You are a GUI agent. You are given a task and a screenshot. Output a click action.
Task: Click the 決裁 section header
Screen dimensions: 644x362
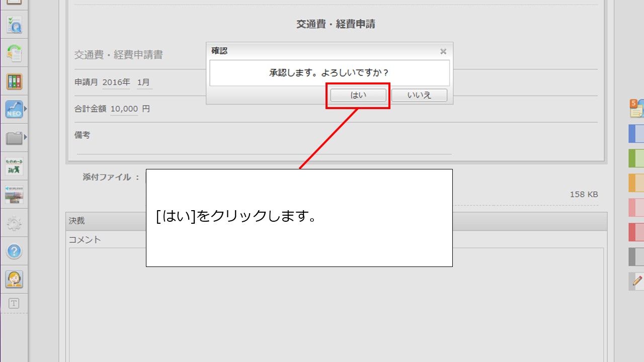(336, 221)
